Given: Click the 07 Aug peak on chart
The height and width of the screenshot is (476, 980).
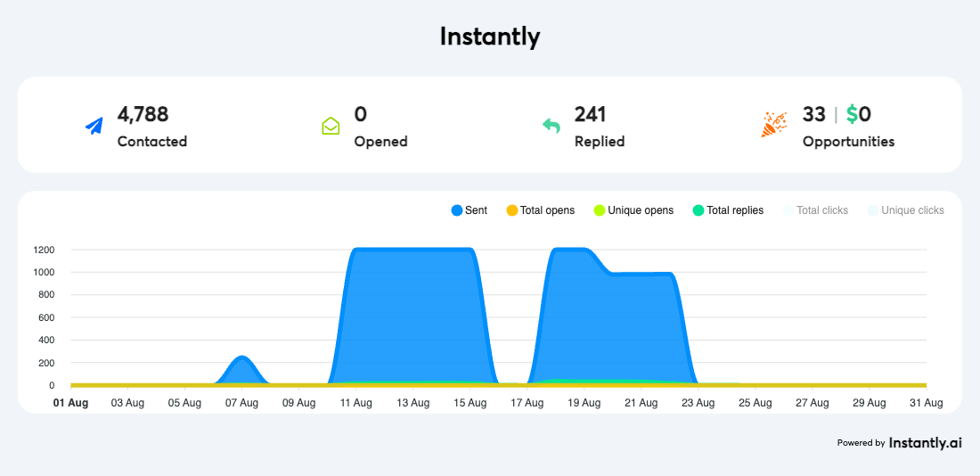Looking at the screenshot, I should point(241,358).
